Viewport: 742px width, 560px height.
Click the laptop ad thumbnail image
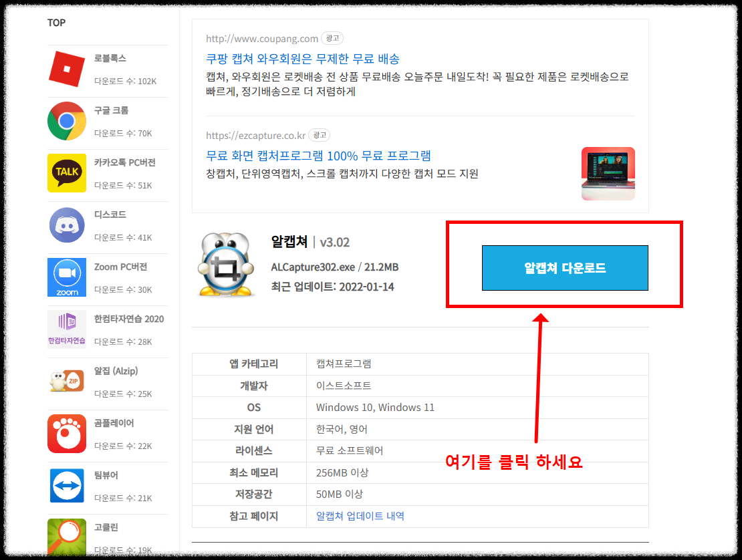tap(608, 174)
